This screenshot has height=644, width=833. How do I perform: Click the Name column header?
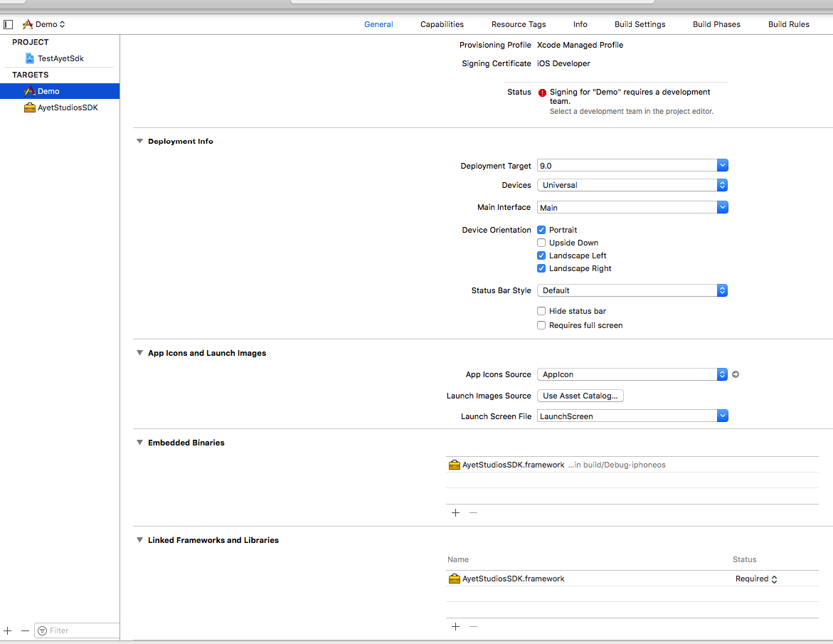click(x=458, y=559)
